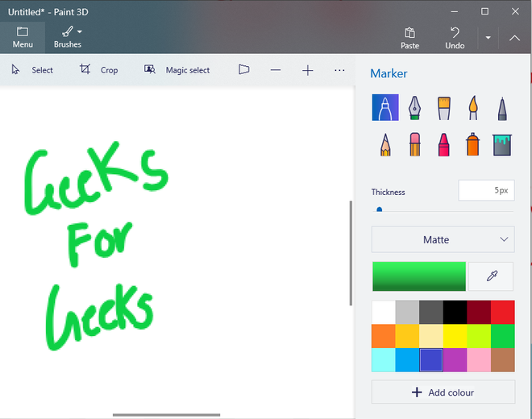This screenshot has width=532, height=419.
Task: Select the Oil brush
Action: click(x=444, y=108)
